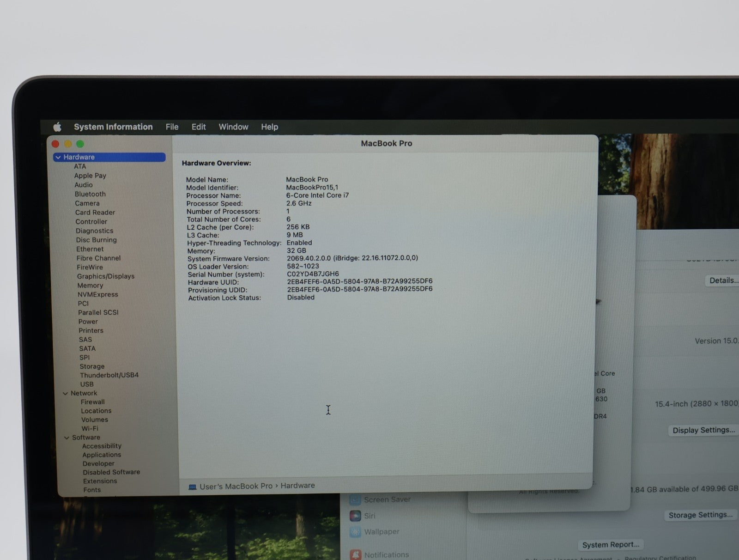The image size is (739, 560).
Task: Click the Screen Saver icon in sidebar
Action: point(355,499)
